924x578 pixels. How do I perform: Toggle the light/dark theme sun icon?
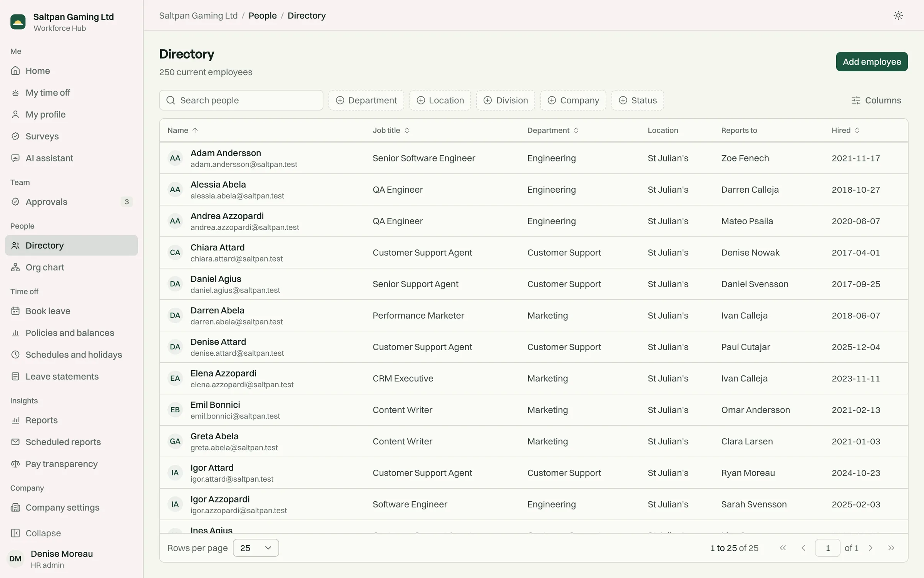pos(898,15)
